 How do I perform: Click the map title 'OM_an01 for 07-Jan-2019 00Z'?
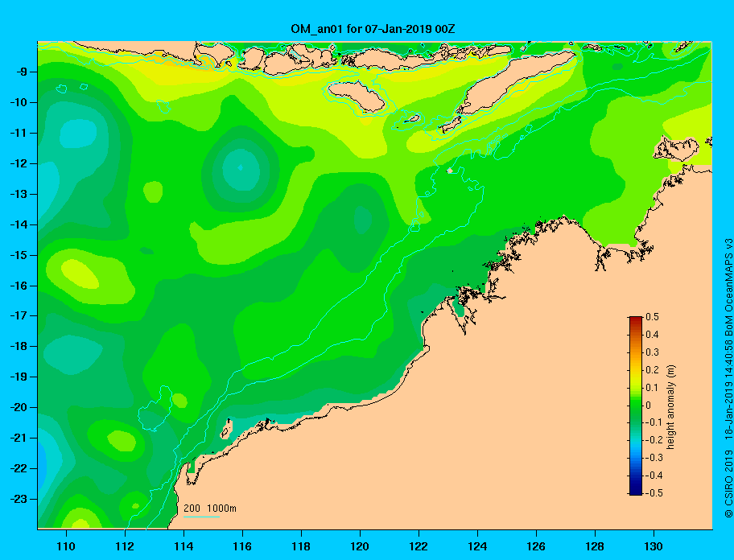pyautogui.click(x=373, y=29)
